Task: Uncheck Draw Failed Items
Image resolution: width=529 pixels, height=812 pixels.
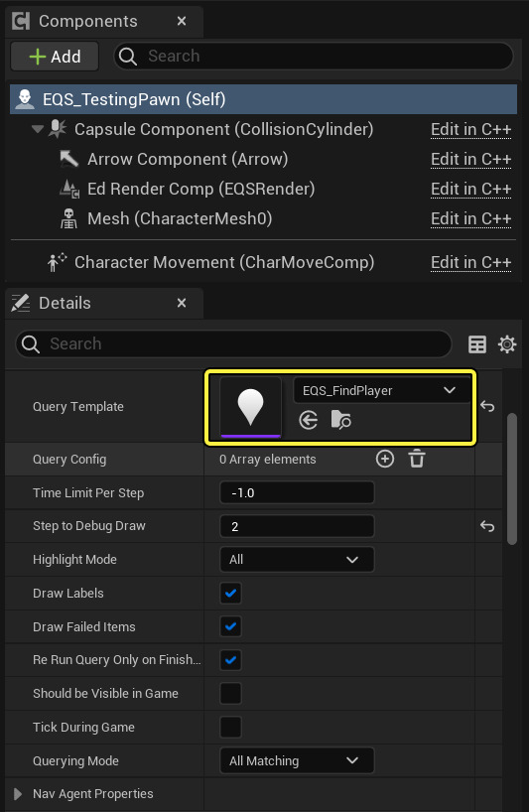Action: tap(231, 626)
